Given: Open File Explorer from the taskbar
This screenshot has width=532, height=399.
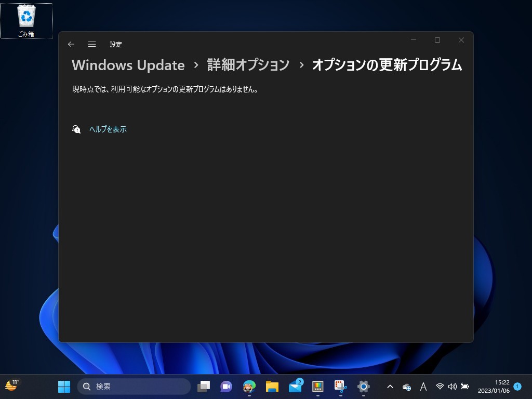Looking at the screenshot, I should pyautogui.click(x=271, y=387).
